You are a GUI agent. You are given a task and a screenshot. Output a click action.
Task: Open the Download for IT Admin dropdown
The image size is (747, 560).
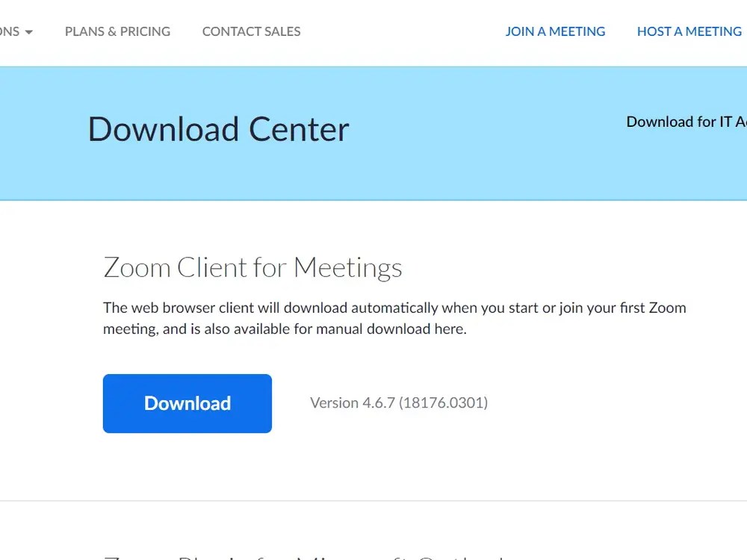pos(687,122)
